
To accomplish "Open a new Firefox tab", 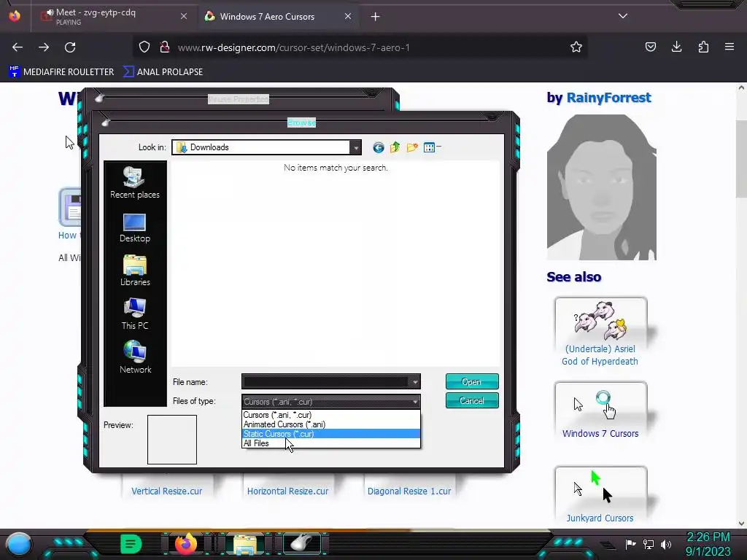I will tap(376, 17).
